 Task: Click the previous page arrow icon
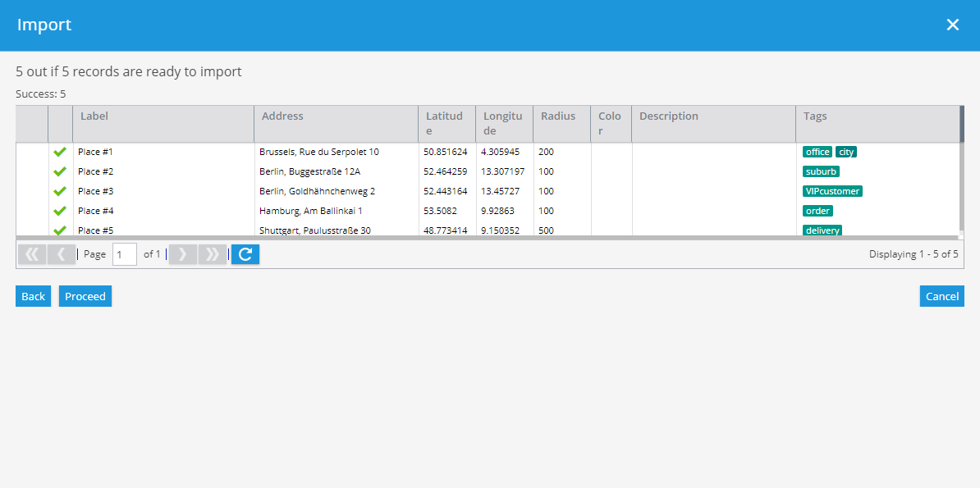point(62,254)
